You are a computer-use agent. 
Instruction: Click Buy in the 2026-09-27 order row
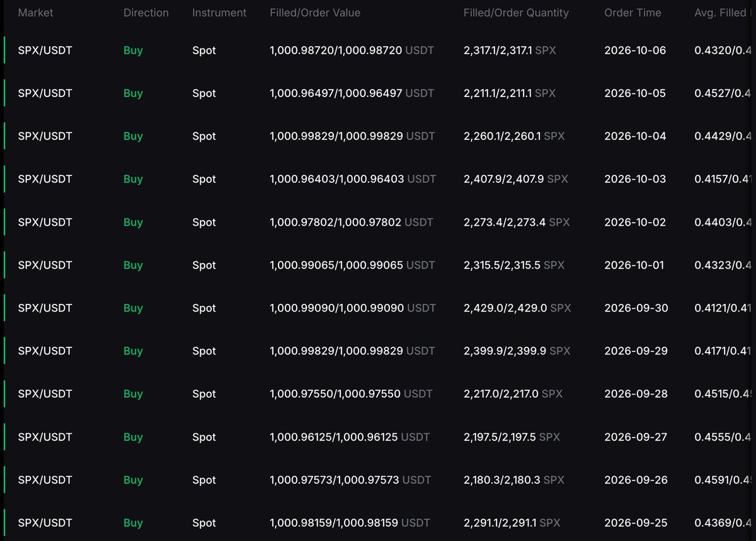(133, 437)
